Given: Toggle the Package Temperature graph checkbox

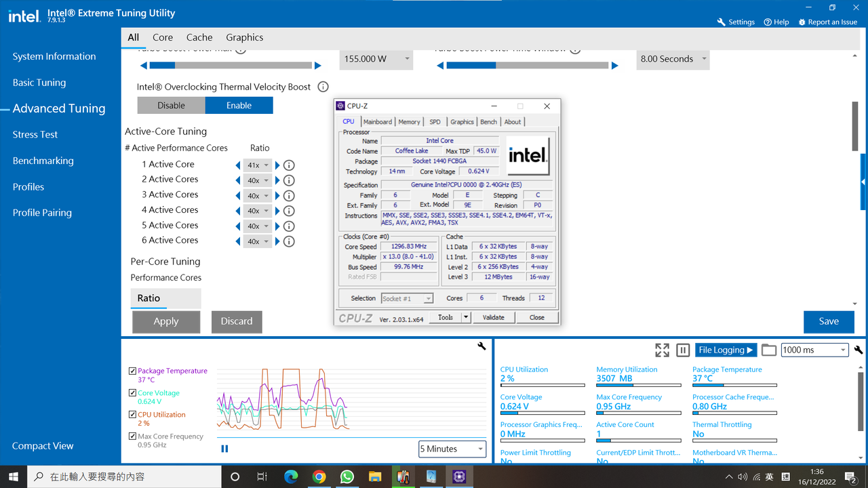Looking at the screenshot, I should (132, 371).
